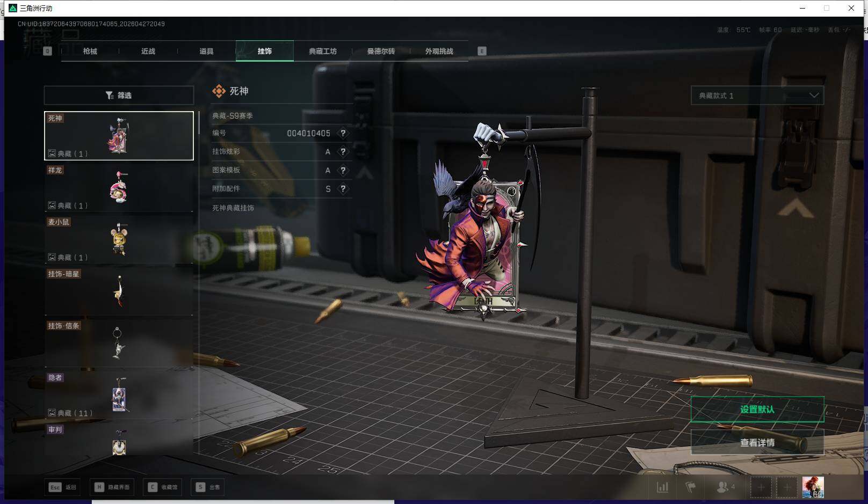Open the 挂饰炫彩 help tooltip icon
The width and height of the screenshot is (868, 504).
tap(343, 152)
